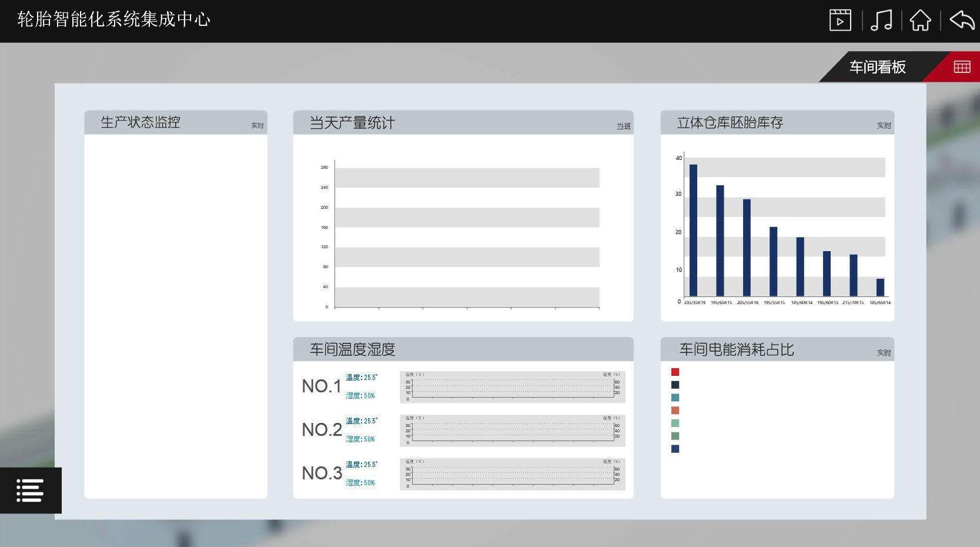The width and height of the screenshot is (980, 547).
Task: Click the 当天产量统计 panel title
Action: pos(352,123)
